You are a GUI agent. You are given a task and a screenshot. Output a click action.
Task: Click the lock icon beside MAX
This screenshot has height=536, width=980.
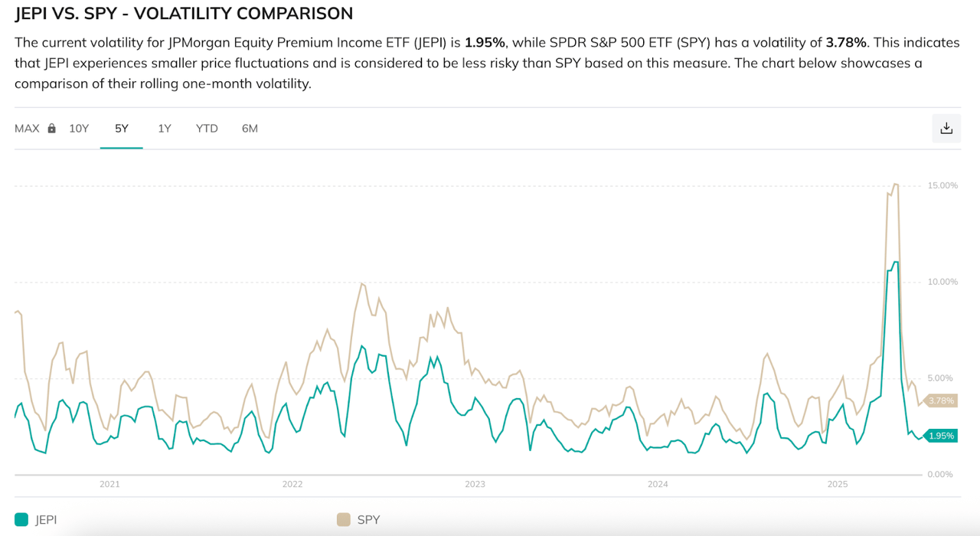click(51, 128)
